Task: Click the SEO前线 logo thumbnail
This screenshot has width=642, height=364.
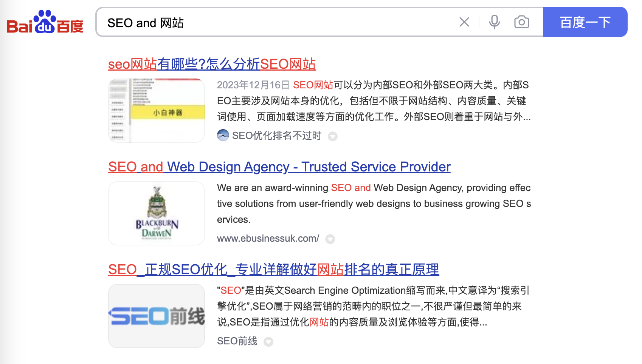Action: pyautogui.click(x=157, y=316)
